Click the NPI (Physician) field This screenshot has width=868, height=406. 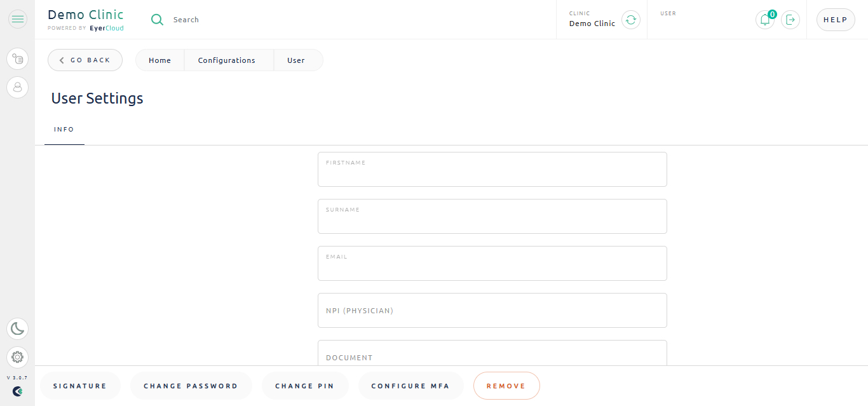point(492,310)
